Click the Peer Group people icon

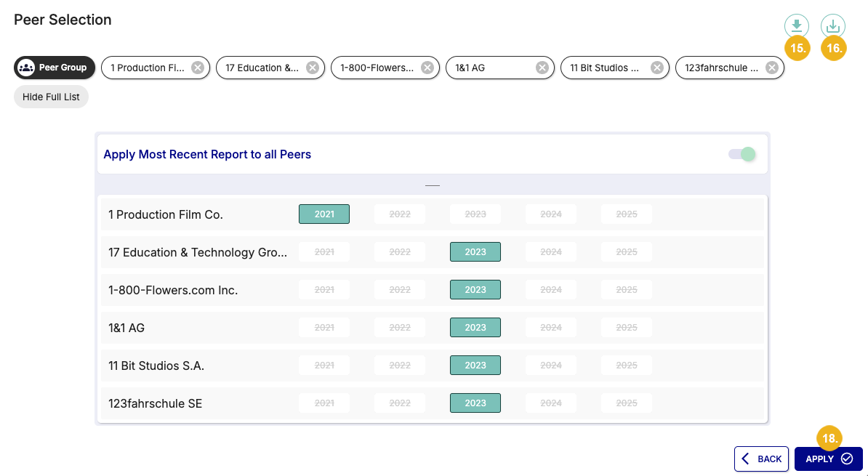[26, 67]
